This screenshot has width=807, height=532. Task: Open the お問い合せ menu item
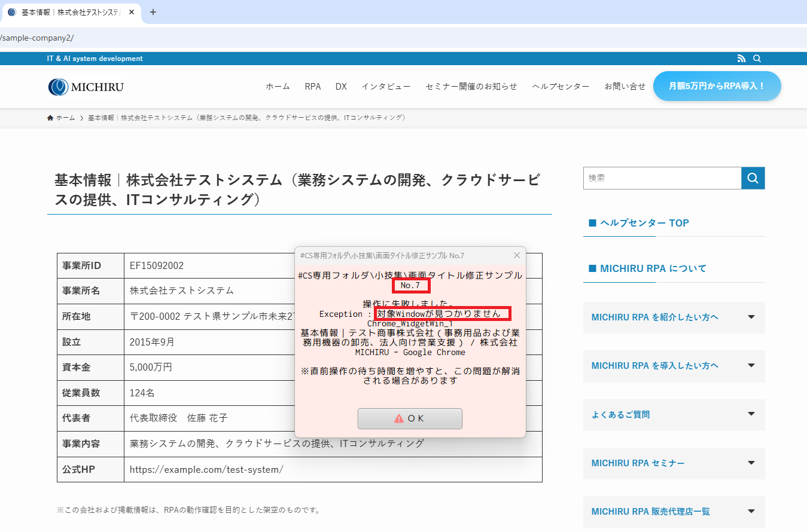(625, 87)
